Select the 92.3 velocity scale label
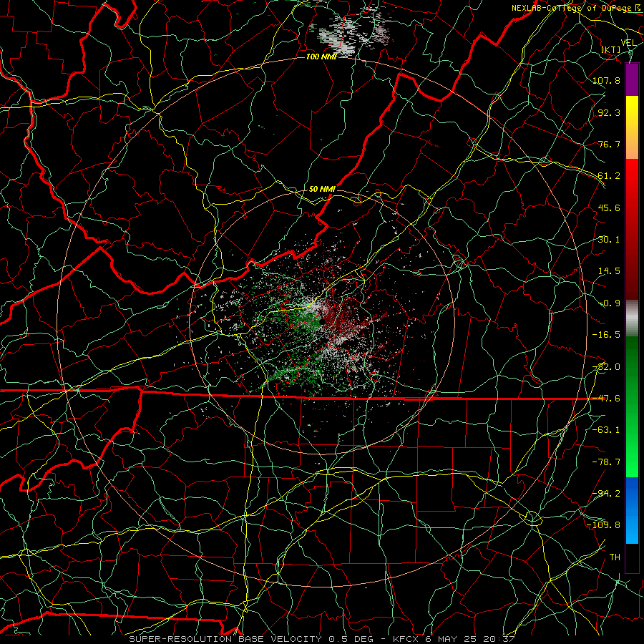The height and width of the screenshot is (644, 644). tap(609, 112)
